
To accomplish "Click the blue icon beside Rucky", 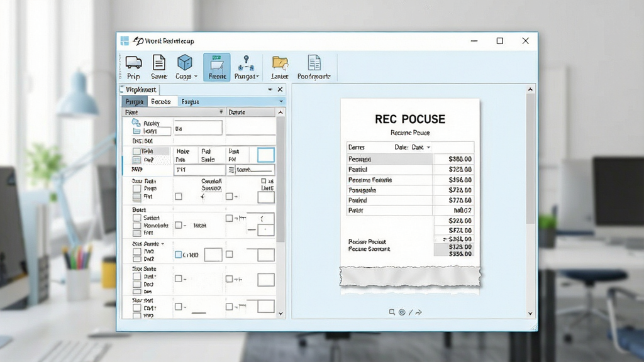I will [x=136, y=123].
